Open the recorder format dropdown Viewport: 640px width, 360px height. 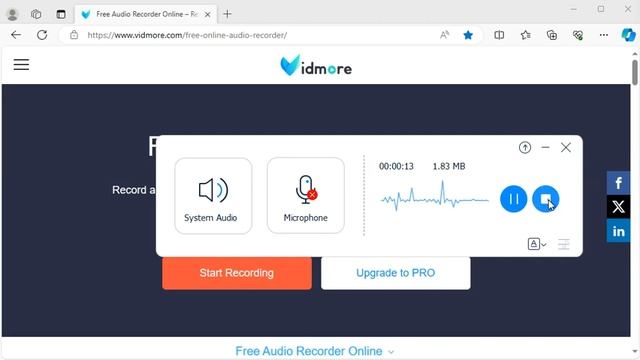(x=537, y=244)
